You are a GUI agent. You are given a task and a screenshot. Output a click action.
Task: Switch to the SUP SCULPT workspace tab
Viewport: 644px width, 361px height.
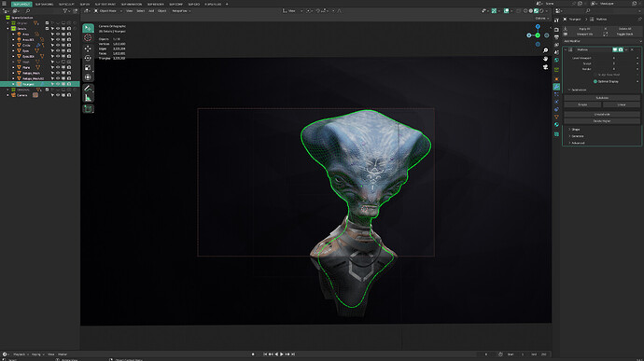(66, 4)
